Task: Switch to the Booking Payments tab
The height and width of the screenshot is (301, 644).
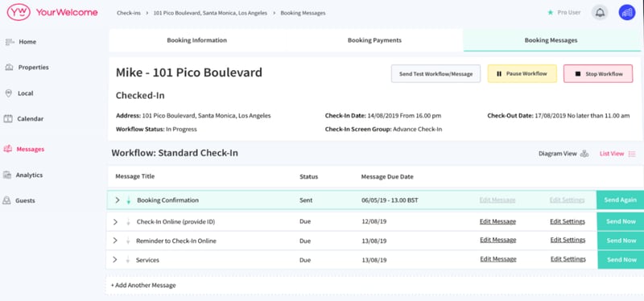Action: pos(374,40)
